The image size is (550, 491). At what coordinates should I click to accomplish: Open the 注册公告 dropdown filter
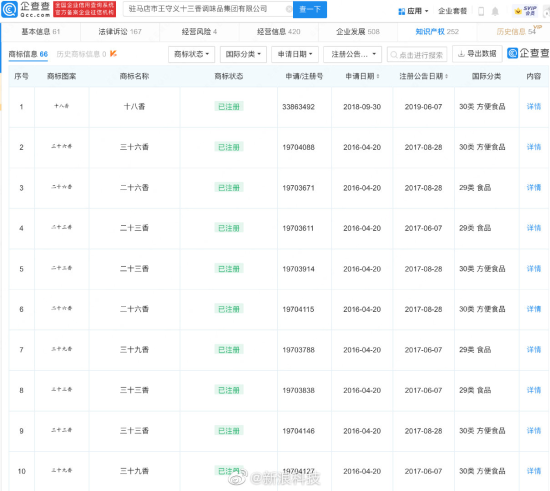tap(352, 54)
